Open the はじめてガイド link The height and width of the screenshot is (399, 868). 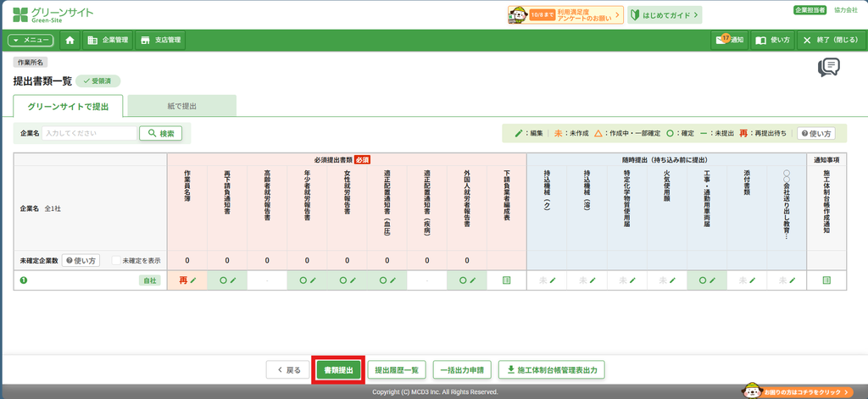pos(665,15)
